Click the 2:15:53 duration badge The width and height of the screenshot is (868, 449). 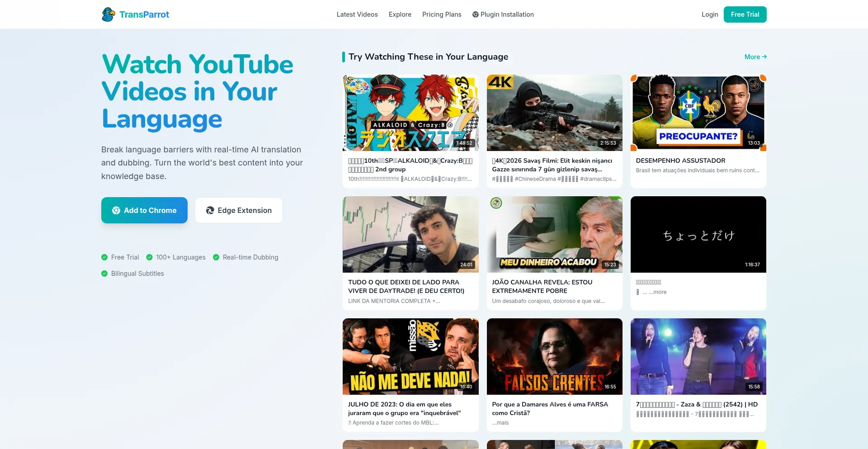tap(608, 143)
